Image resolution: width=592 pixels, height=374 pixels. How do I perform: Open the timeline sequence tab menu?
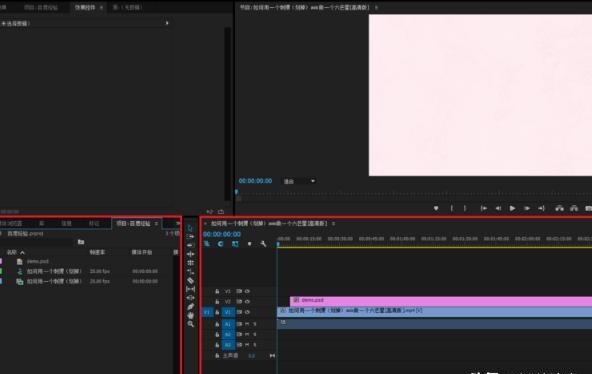tap(333, 224)
